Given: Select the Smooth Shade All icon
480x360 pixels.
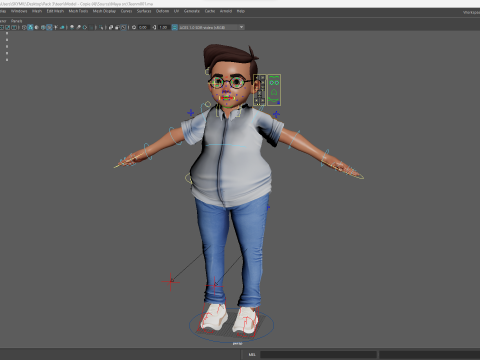Looking at the screenshot, I should click(x=30, y=27).
